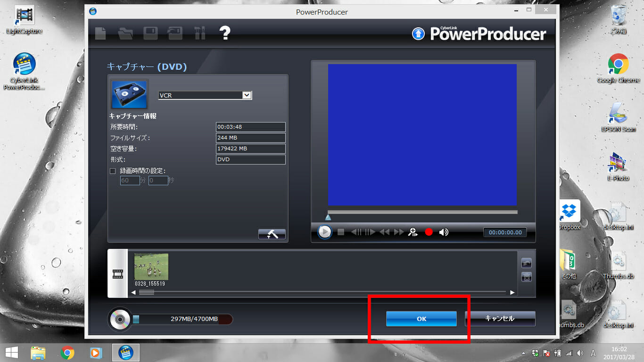Select the Recycle Bin desktop icon
Screen dimensions: 644x362
[x=618, y=20]
